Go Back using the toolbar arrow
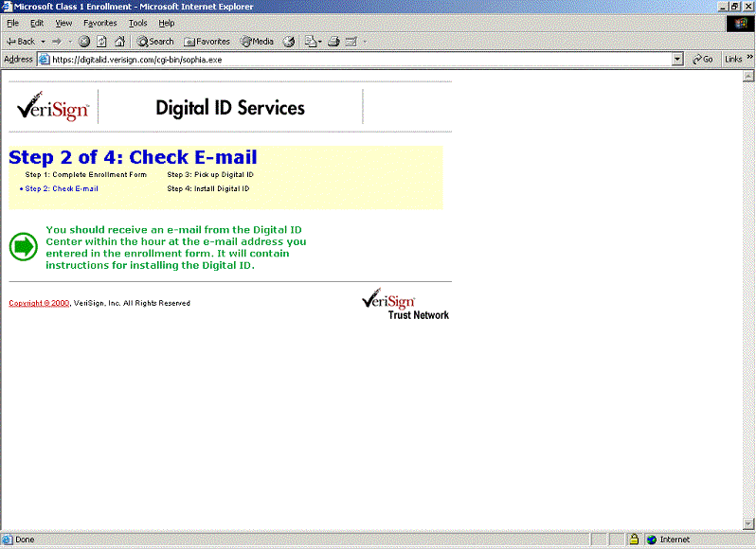Screen dimensions: 756x549 click(x=21, y=42)
